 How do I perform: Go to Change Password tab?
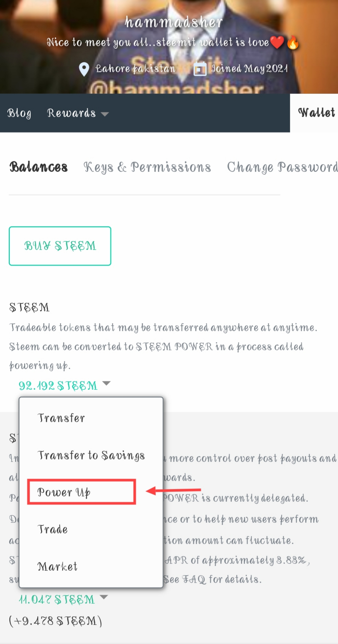pos(282,167)
